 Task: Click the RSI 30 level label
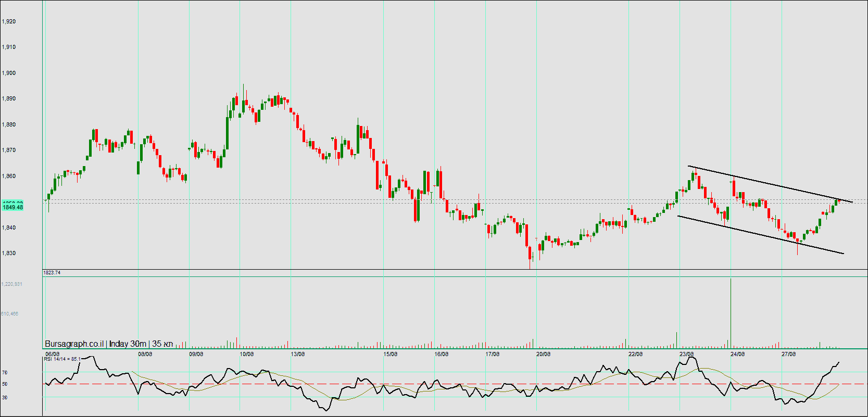point(5,397)
